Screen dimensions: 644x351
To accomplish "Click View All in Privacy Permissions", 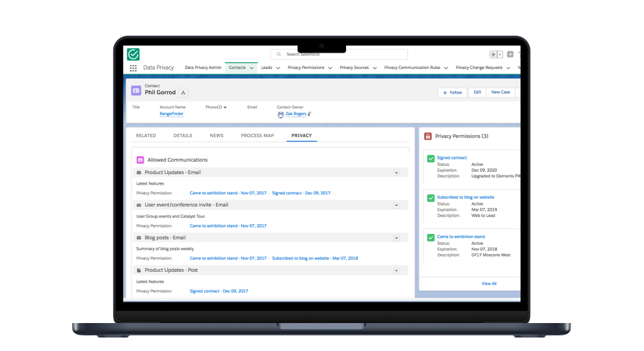I will [489, 283].
